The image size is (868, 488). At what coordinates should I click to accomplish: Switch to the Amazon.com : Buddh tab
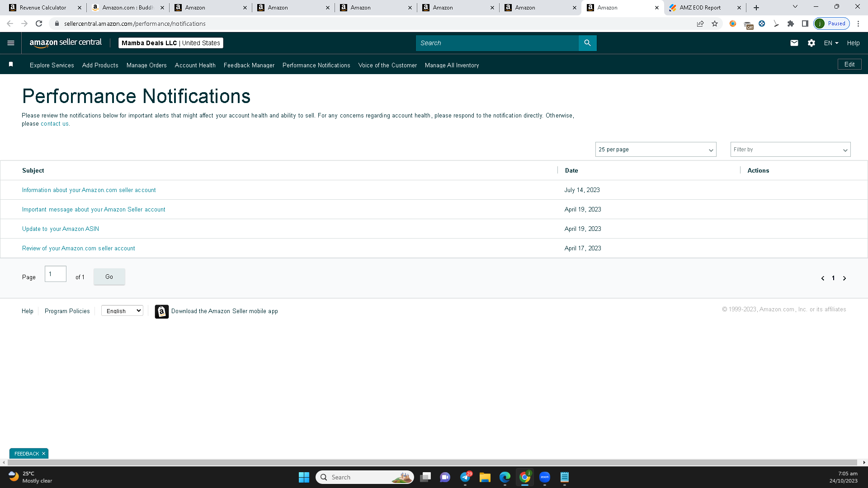tap(127, 8)
